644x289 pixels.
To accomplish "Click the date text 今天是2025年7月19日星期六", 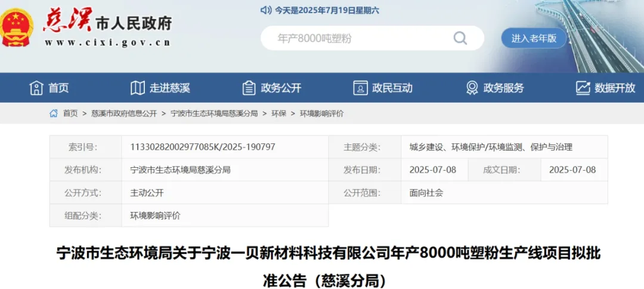I will pos(327,11).
